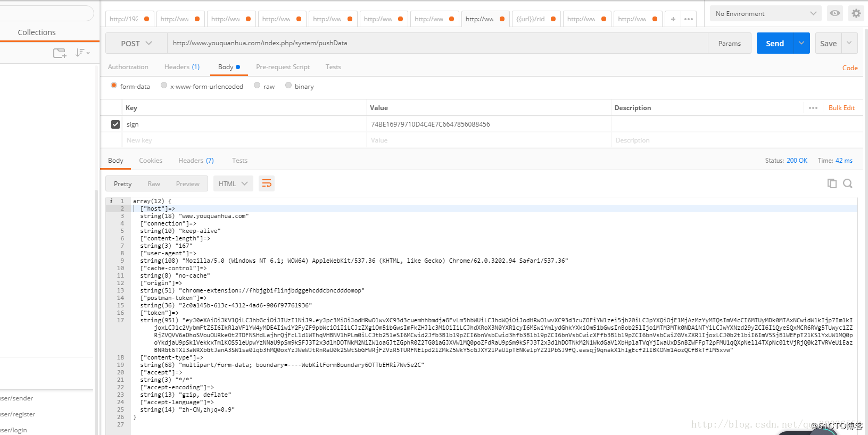Switch to the Pre-request Script tab
This screenshot has height=435, width=868.
(283, 67)
